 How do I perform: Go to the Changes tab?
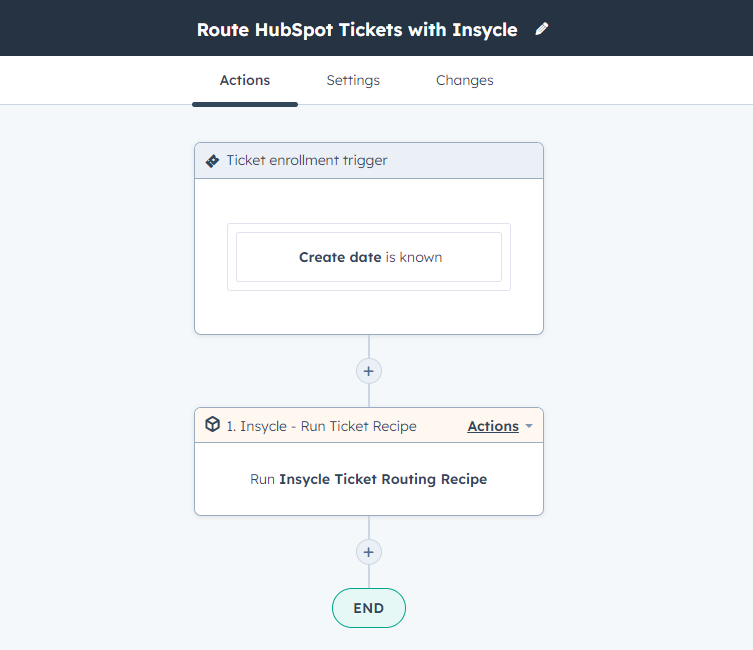click(465, 81)
